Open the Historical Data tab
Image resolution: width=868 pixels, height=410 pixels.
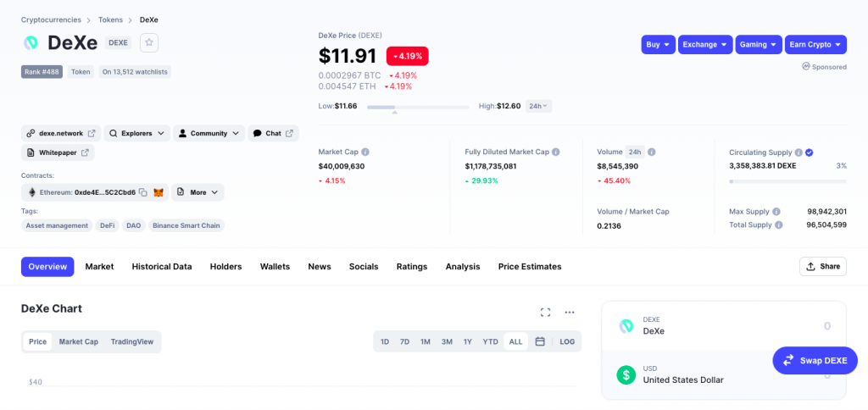(162, 267)
